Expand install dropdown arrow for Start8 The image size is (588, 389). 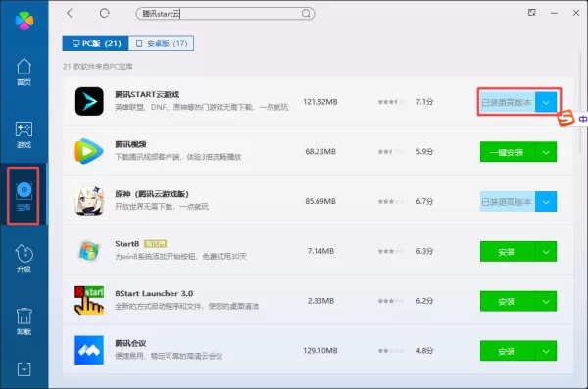(546, 251)
